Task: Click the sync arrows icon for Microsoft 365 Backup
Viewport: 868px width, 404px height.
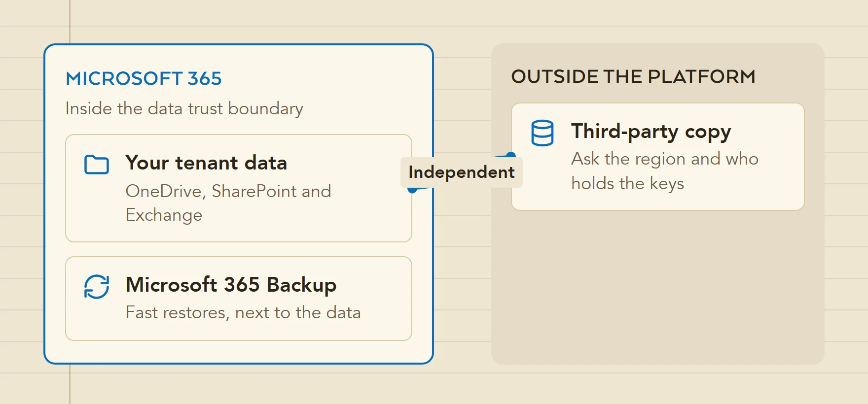Action: (97, 287)
